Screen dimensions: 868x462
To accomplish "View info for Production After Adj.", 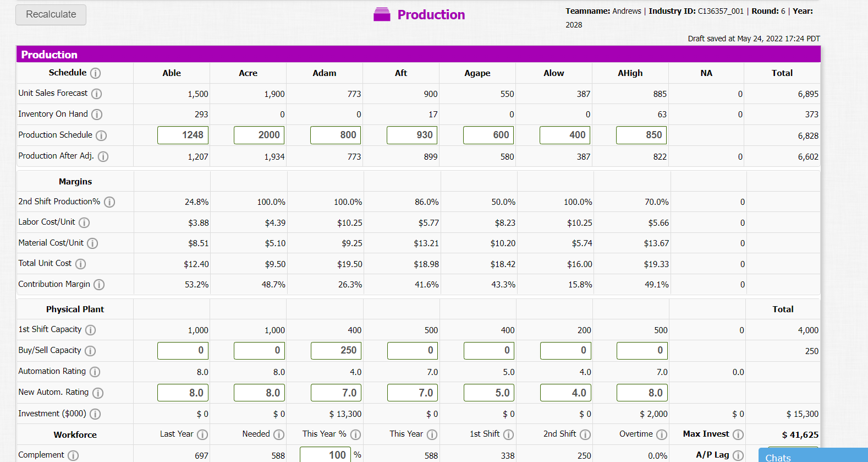I will tap(103, 156).
